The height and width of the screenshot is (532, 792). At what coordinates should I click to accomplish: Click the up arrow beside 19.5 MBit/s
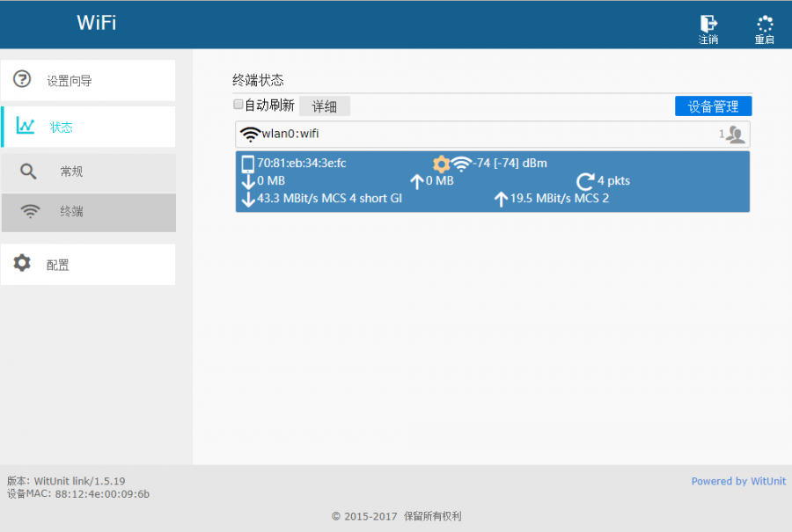click(x=501, y=199)
